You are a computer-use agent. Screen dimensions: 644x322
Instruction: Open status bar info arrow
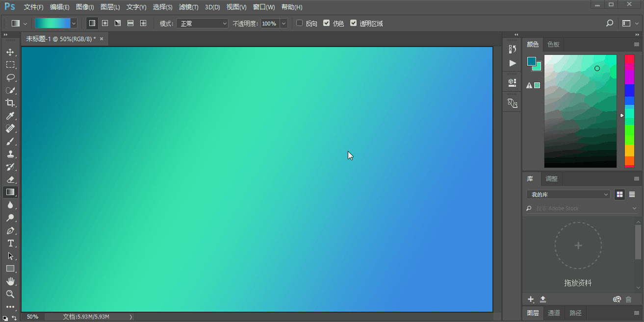(x=131, y=317)
